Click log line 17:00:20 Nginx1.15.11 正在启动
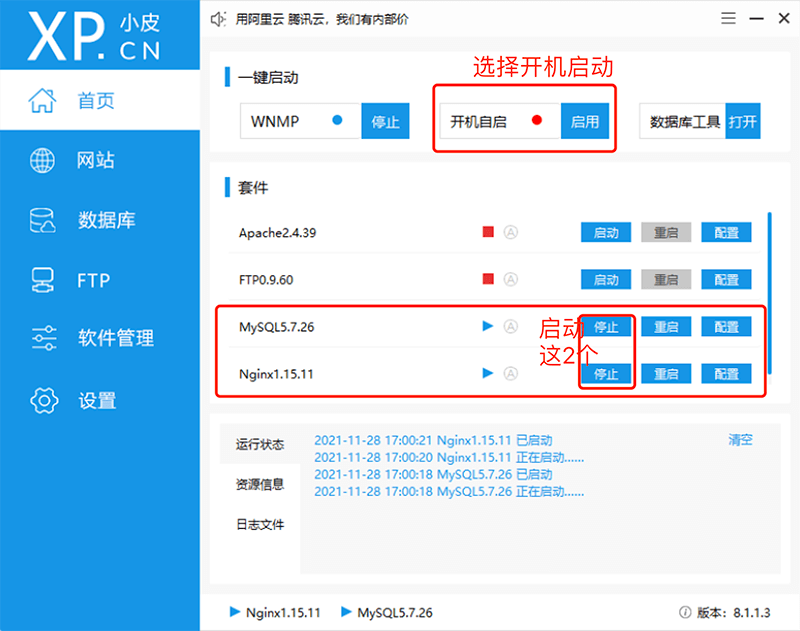This screenshot has width=800, height=631. [x=449, y=458]
